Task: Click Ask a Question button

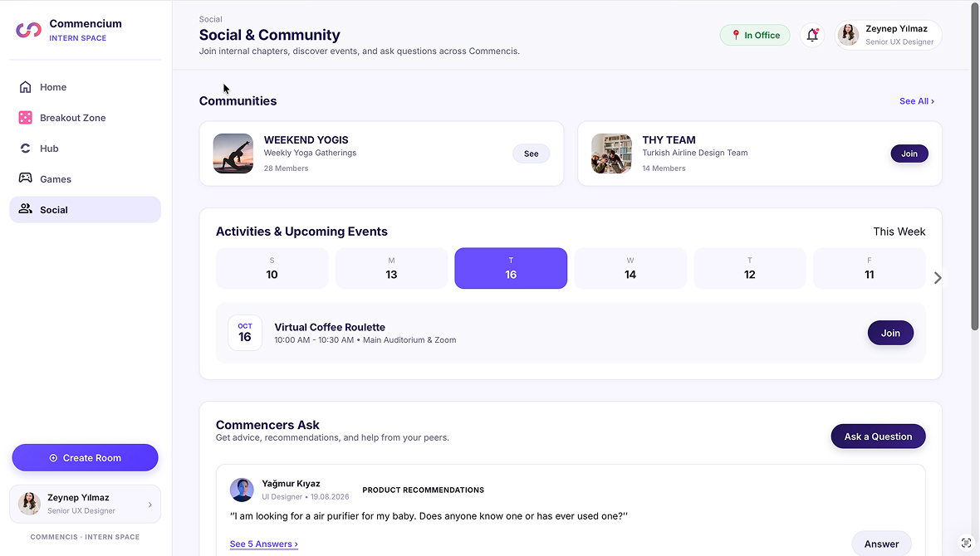Action: pos(878,437)
